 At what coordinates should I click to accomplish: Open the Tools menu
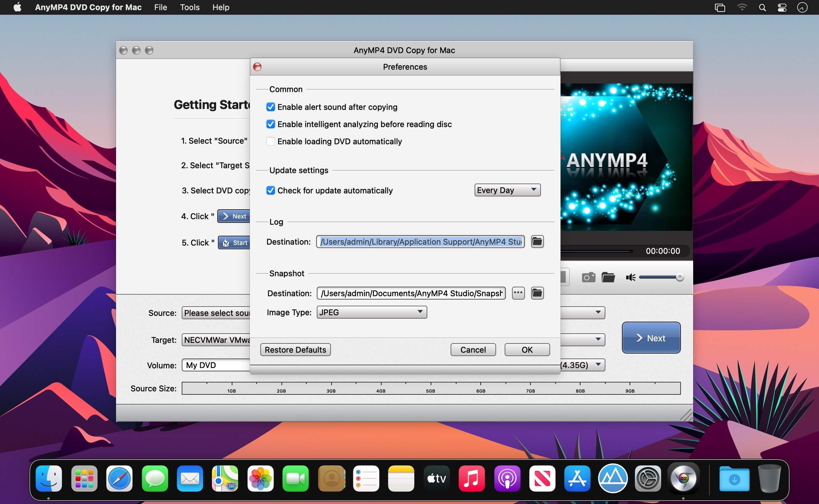point(190,7)
